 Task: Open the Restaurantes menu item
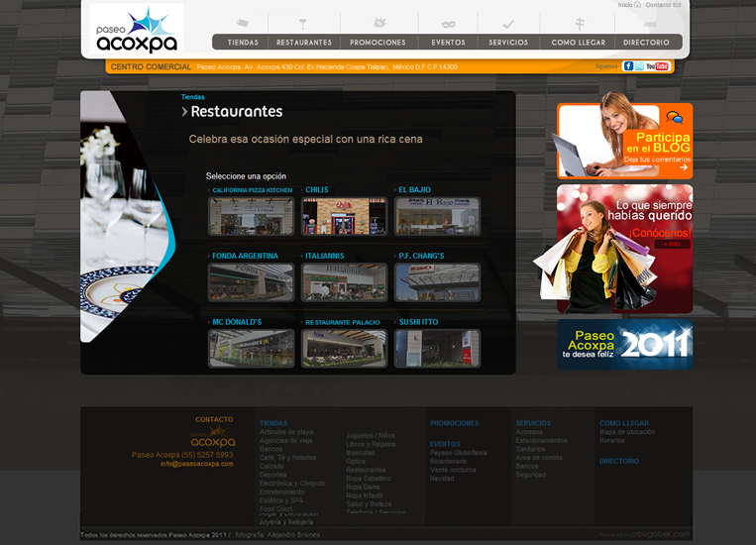click(x=304, y=43)
